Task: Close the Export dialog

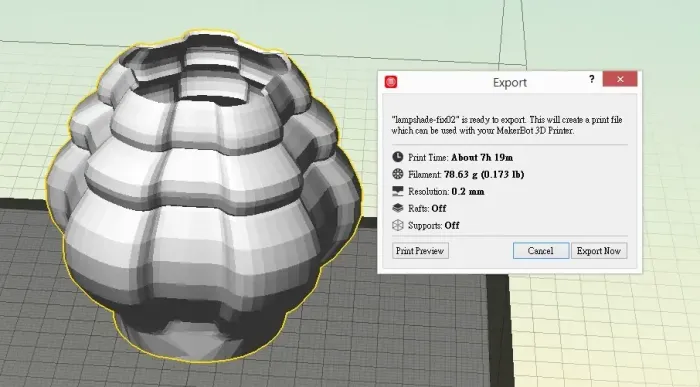Action: coord(620,79)
